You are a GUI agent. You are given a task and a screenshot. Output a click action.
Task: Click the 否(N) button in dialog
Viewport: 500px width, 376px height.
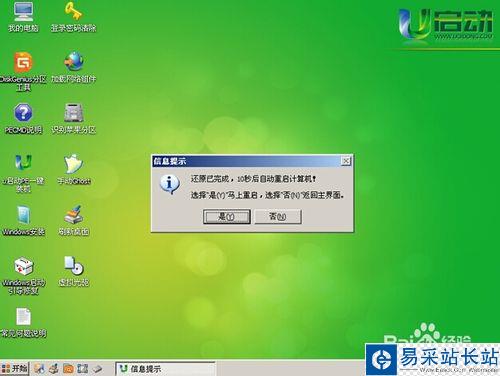(278, 217)
